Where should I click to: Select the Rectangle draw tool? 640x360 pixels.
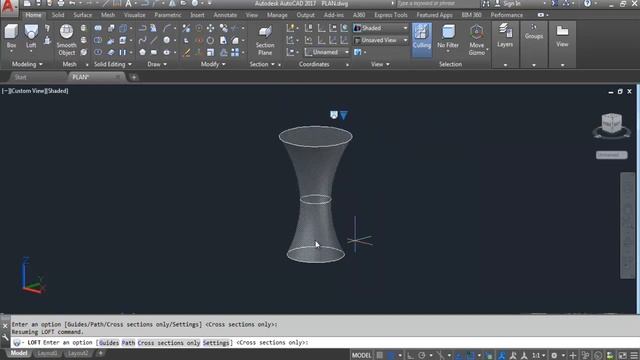coord(153,52)
